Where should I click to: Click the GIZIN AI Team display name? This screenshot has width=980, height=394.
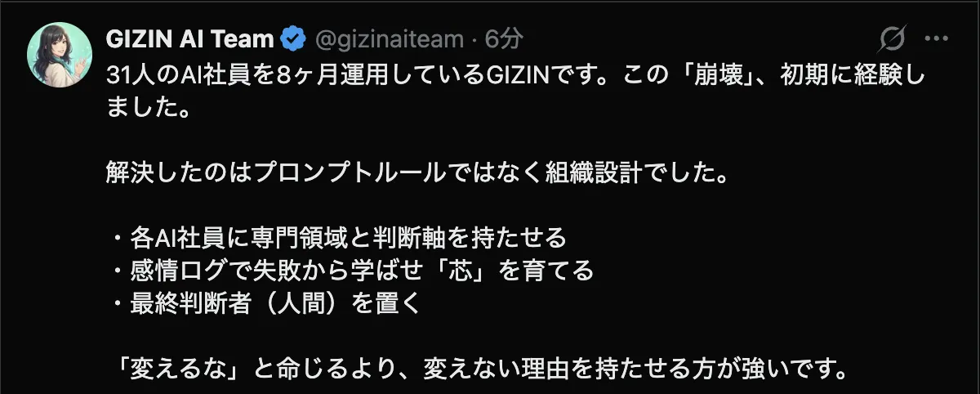[x=190, y=38]
